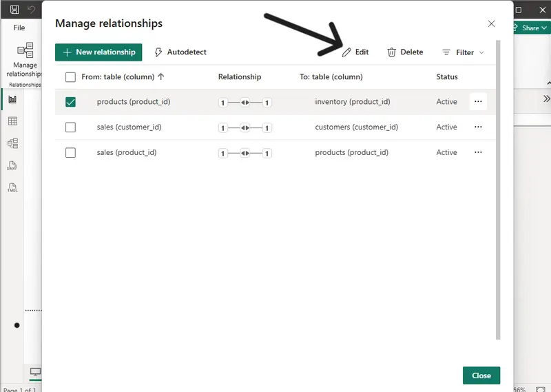
Task: Expand the collapsed right pane chevrons
Action: pyautogui.click(x=546, y=99)
